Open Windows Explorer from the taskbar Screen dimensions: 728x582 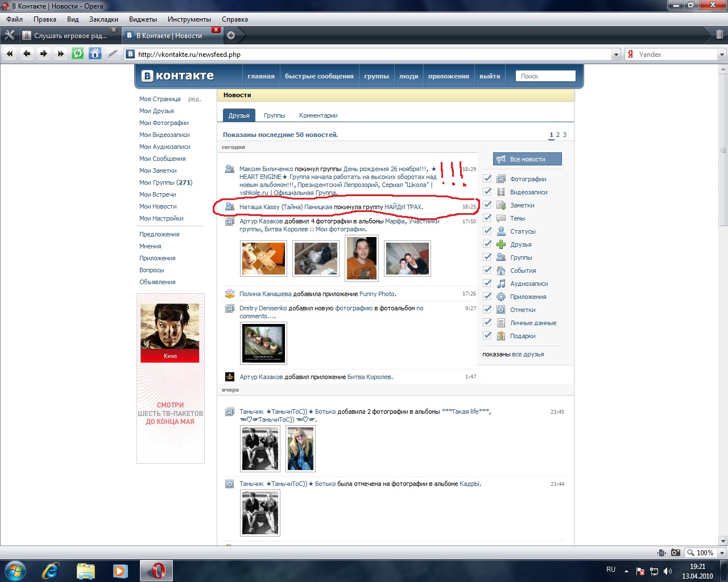pyautogui.click(x=86, y=570)
